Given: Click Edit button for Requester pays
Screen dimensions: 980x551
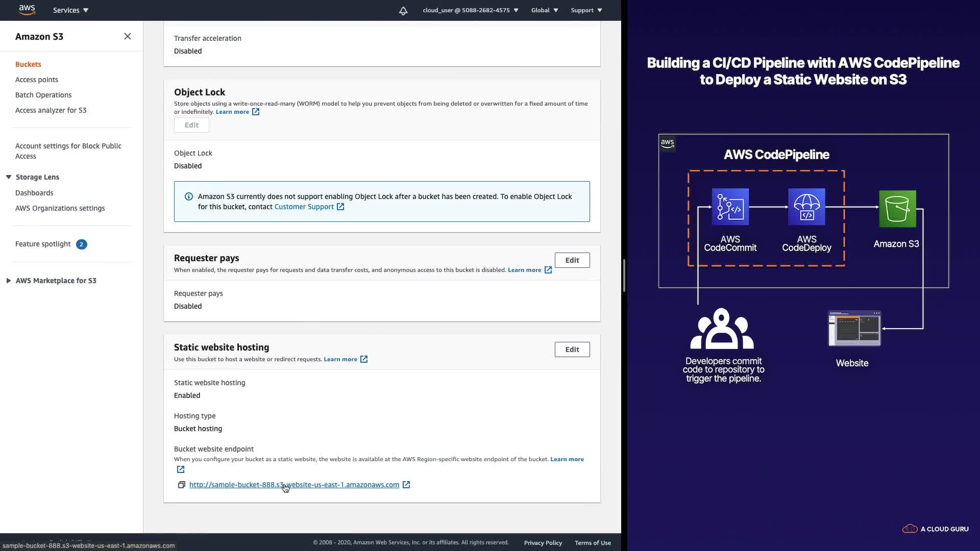Looking at the screenshot, I should 572,260.
